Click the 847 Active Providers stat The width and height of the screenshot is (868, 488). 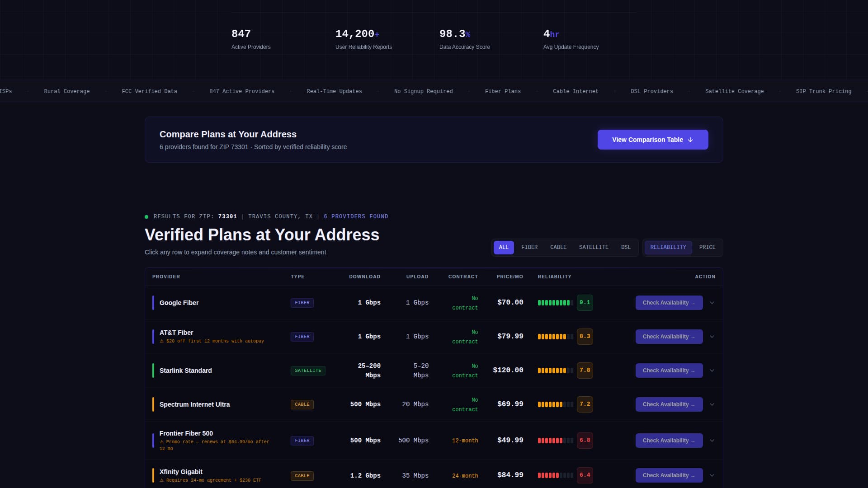[251, 39]
